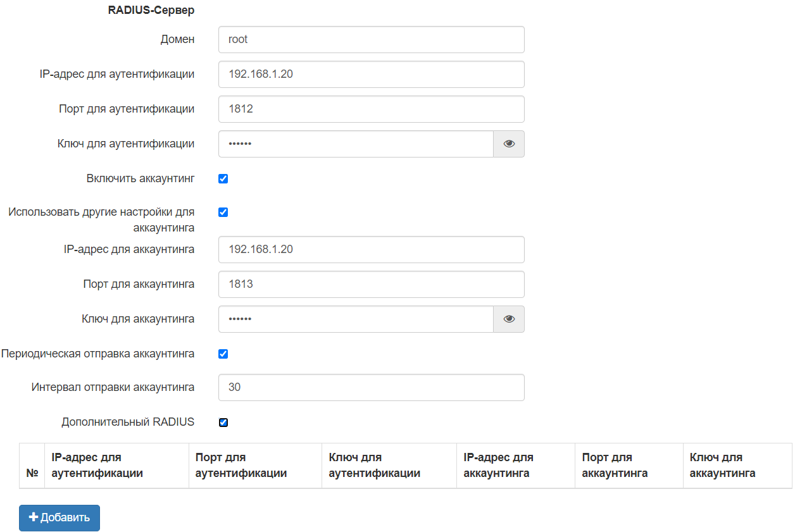
Task: Click the № table column header
Action: pos(32,473)
